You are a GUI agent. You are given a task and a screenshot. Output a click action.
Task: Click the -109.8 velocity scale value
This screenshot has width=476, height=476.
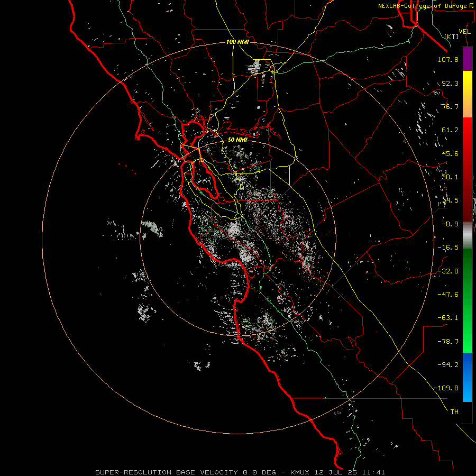point(446,388)
